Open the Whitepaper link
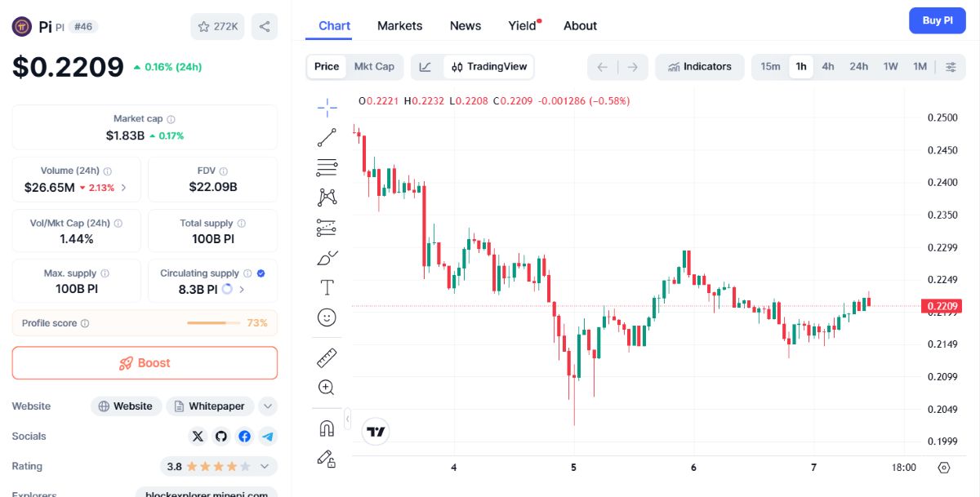This screenshot has width=980, height=497. tap(210, 406)
